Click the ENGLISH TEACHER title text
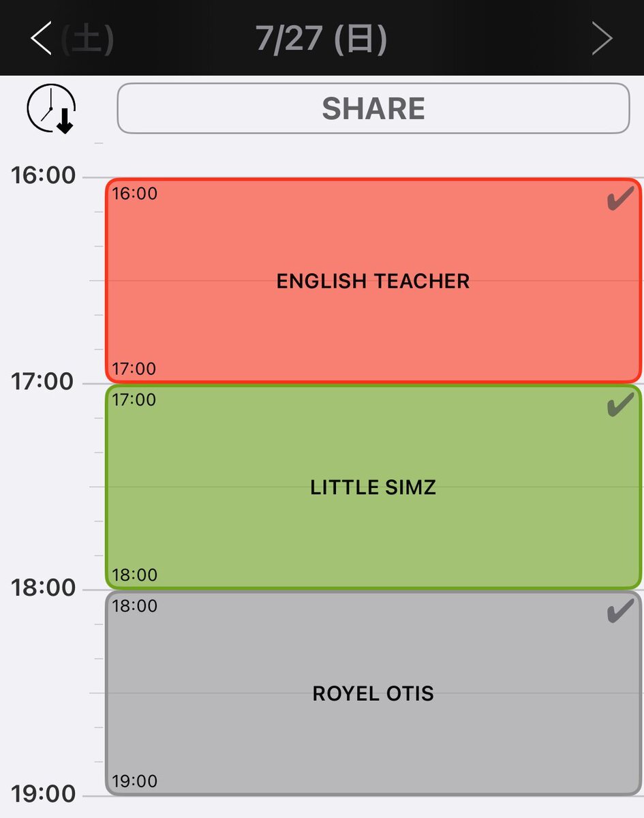644x818 pixels. pyautogui.click(x=373, y=281)
